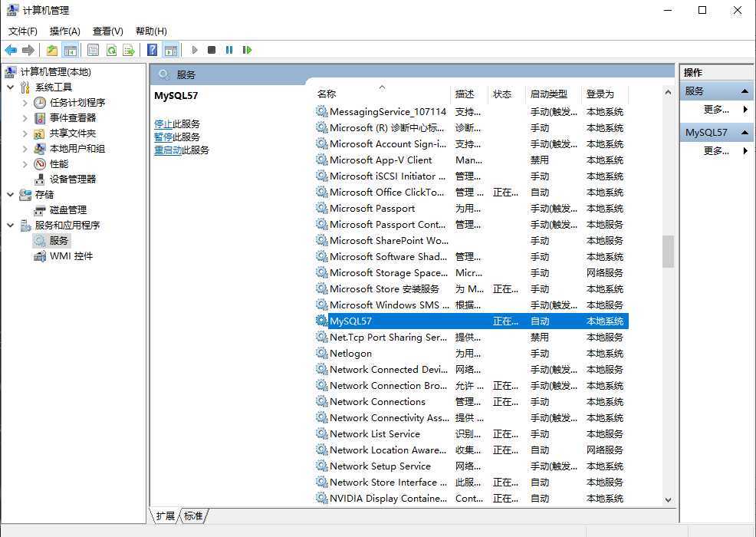
Task: Click the 服务 gear icon in the tree
Action: click(40, 241)
